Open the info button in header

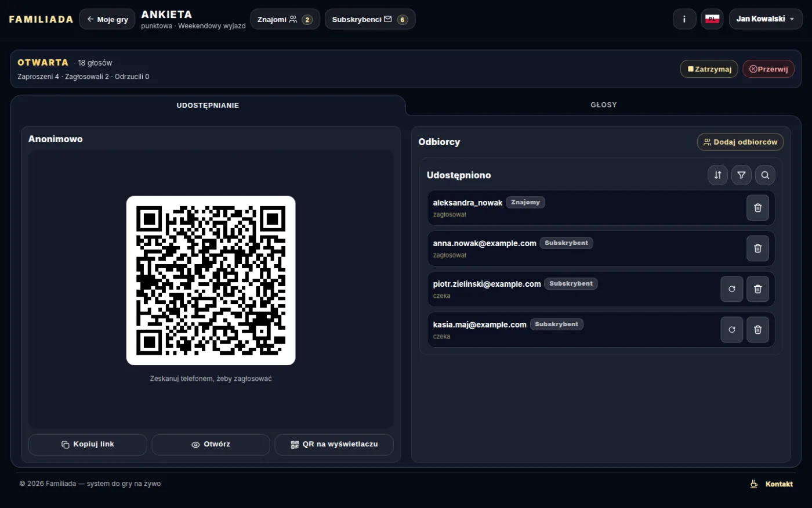pos(684,19)
